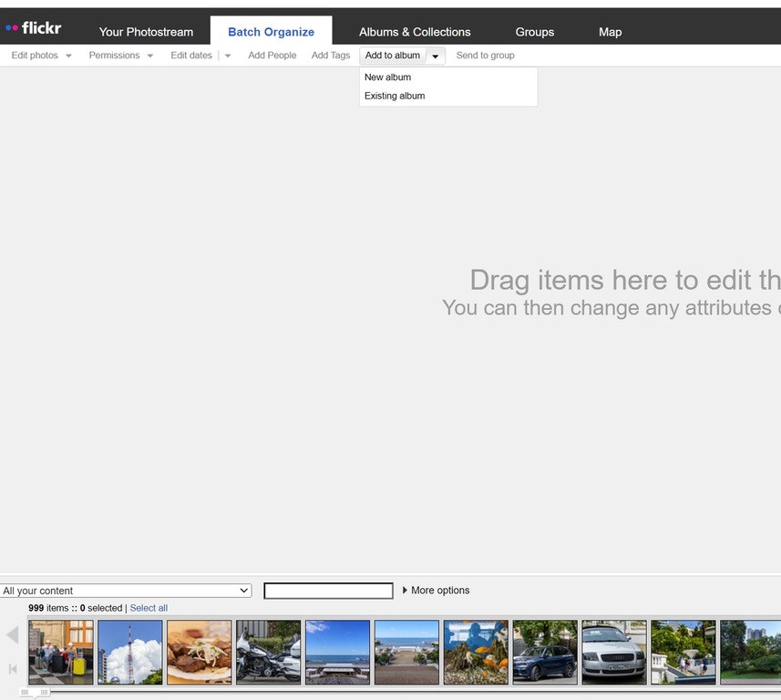Open the Albums & Collections tab
The height and width of the screenshot is (700, 781).
pyautogui.click(x=415, y=32)
